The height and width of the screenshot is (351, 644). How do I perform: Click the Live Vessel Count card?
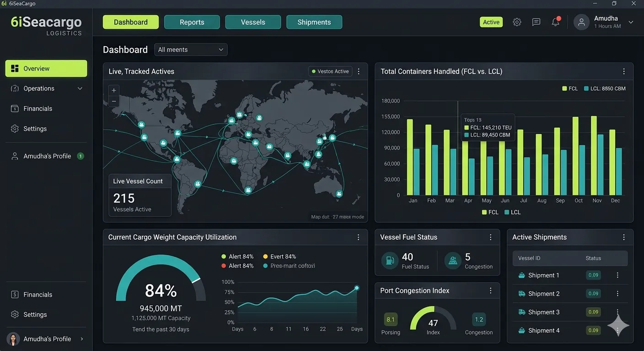pos(140,195)
